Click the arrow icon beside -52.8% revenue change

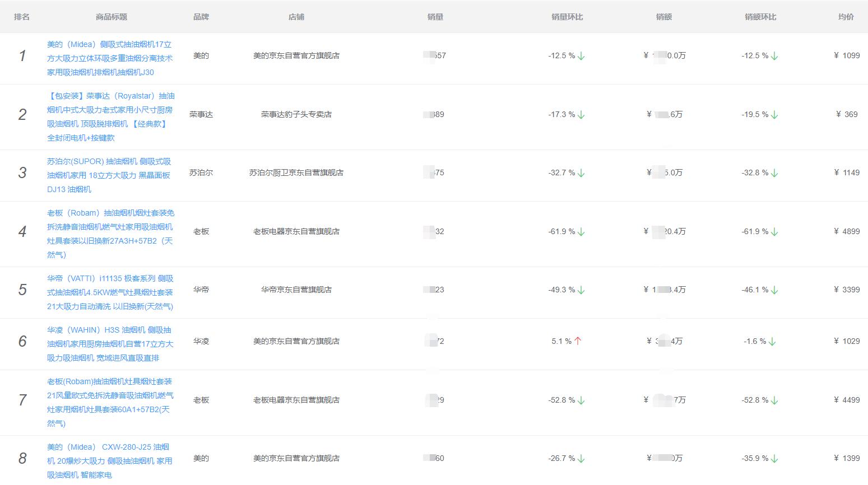pyautogui.click(x=776, y=400)
